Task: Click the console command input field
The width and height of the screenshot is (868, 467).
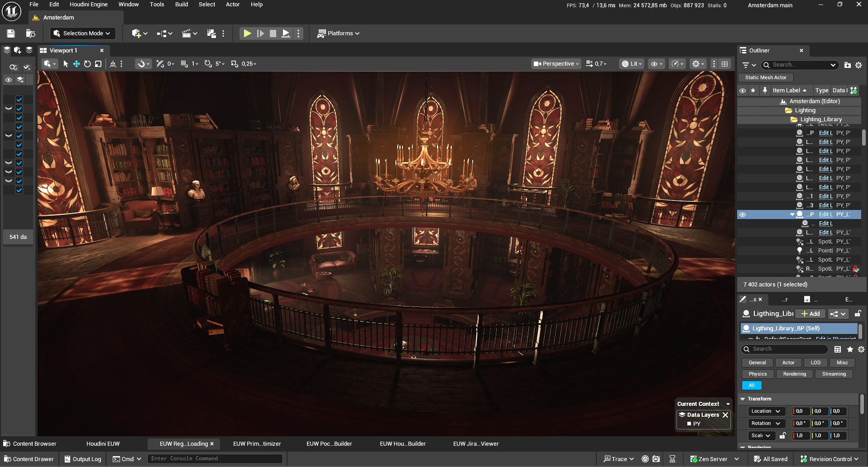Action: pos(215,459)
